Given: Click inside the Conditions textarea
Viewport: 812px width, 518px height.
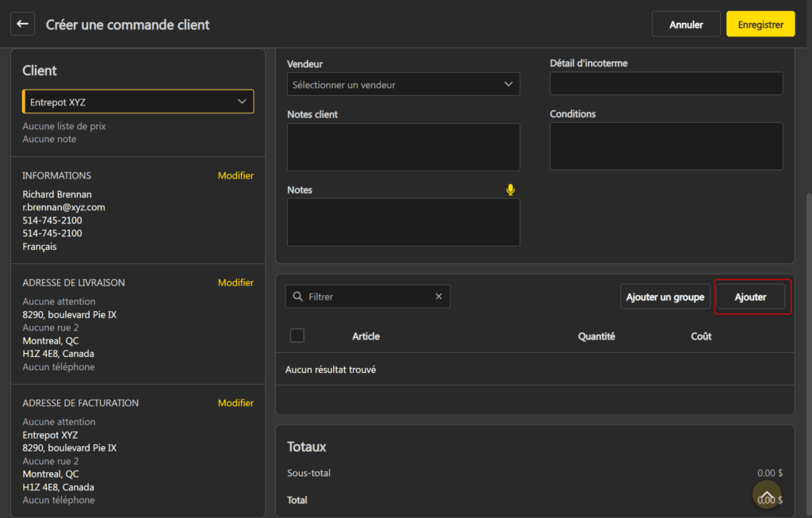Looking at the screenshot, I should click(x=666, y=146).
